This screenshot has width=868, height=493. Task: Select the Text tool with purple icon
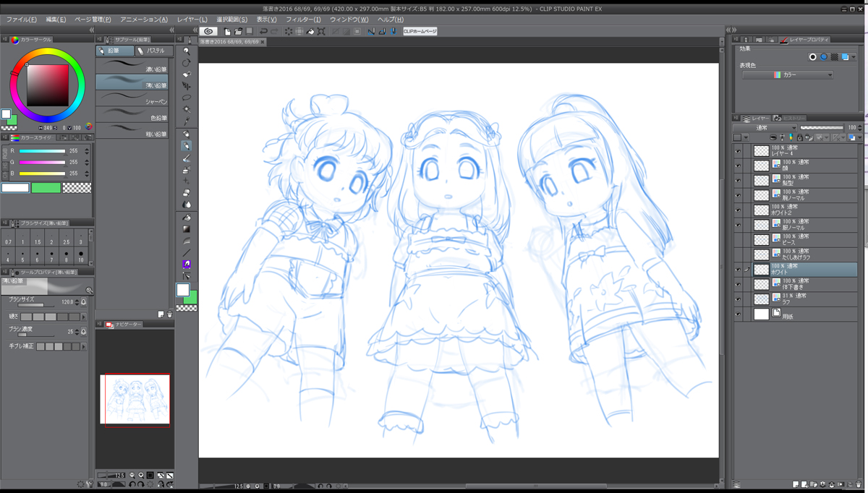pos(187,264)
